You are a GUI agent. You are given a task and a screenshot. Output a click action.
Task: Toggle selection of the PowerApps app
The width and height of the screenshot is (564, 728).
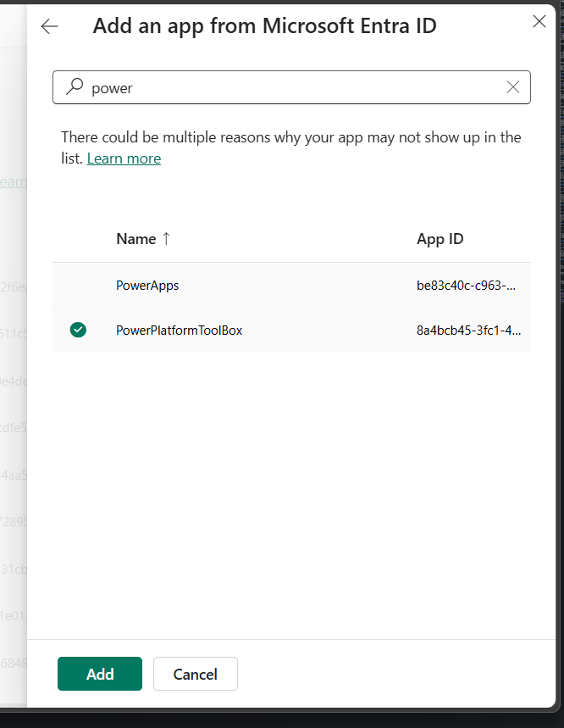point(147,286)
